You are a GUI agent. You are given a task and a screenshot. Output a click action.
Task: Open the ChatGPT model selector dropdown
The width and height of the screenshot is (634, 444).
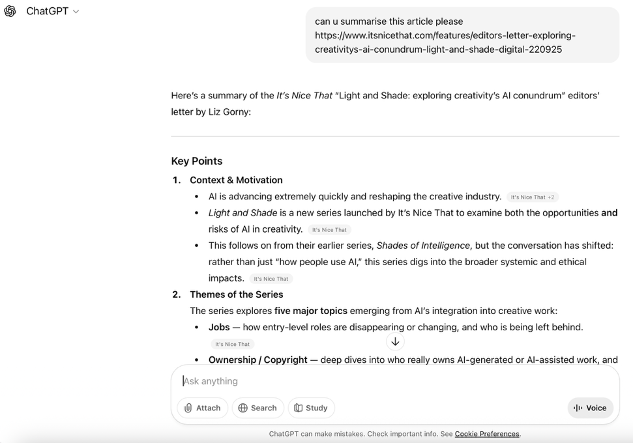click(53, 11)
